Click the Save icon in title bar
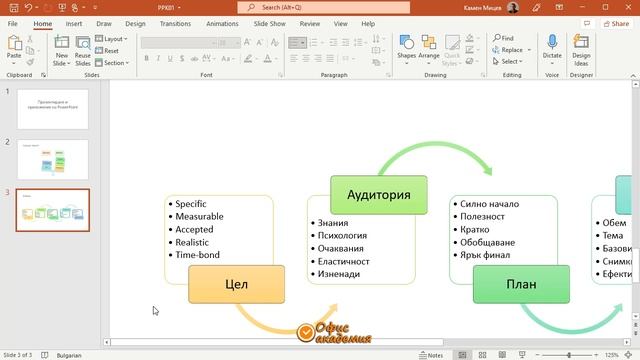 click(x=13, y=7)
